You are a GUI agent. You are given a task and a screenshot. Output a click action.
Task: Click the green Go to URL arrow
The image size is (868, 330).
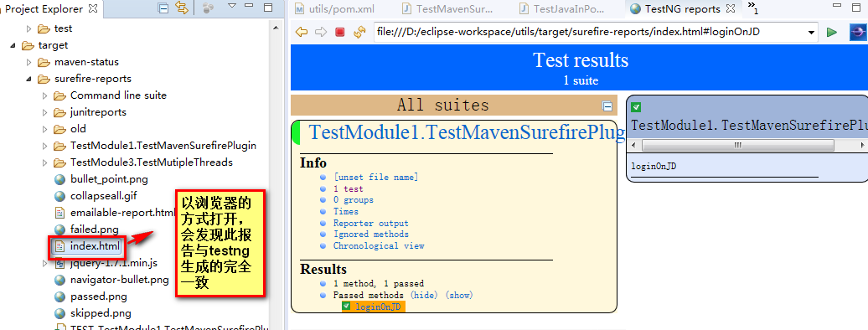(x=831, y=32)
